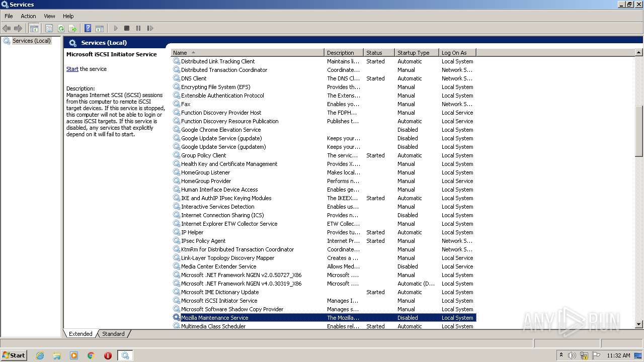Open the Action menu

pos(28,16)
